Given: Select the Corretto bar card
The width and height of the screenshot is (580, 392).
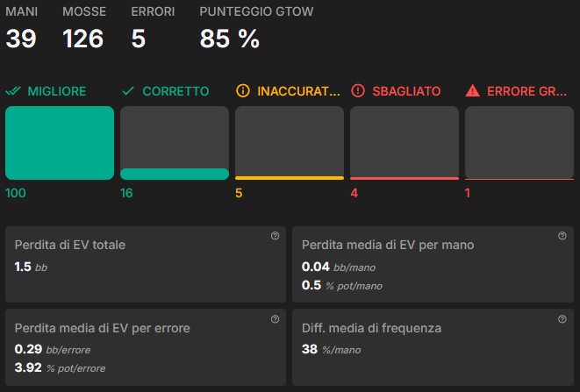Looking at the screenshot, I should click(175, 143).
